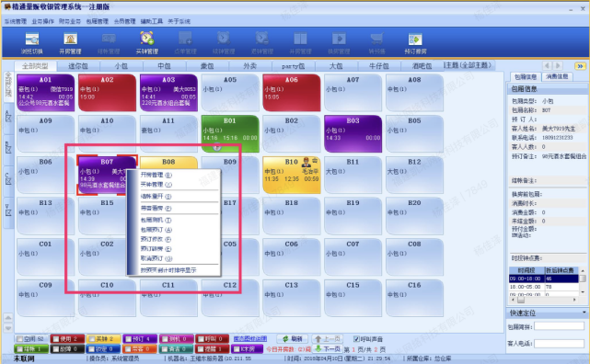Toggle the 使用 2 status checkbox

pyautogui.click(x=56, y=339)
